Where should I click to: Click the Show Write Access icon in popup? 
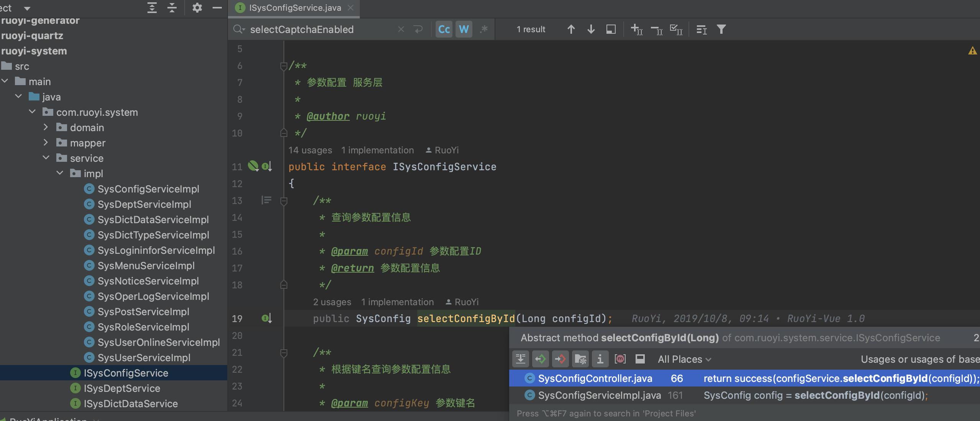(560, 359)
